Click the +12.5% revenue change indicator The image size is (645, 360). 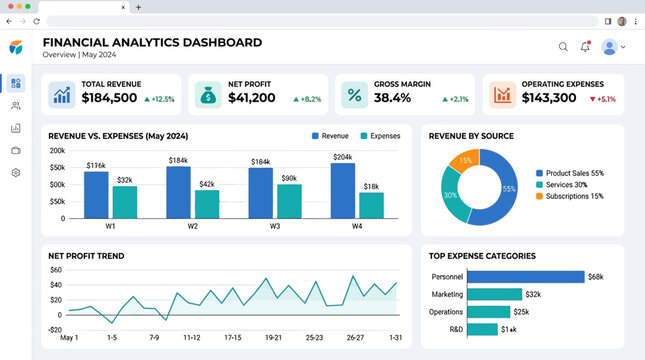[159, 99]
